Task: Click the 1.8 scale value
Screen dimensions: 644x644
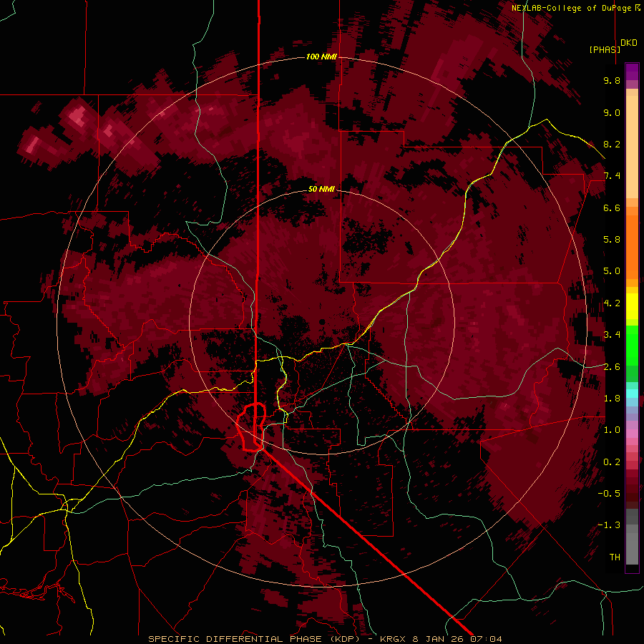Action: pyautogui.click(x=612, y=399)
